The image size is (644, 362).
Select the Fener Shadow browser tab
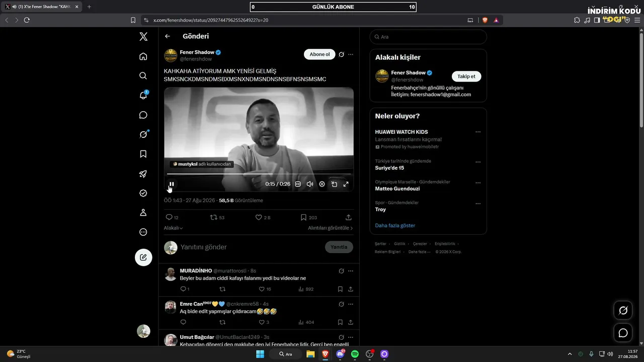[41, 7]
